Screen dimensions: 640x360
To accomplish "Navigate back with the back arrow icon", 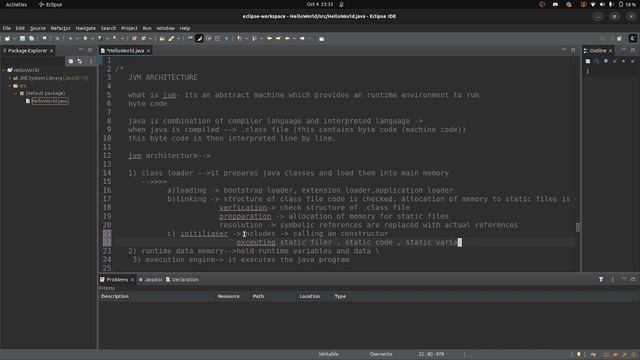I will pyautogui.click(x=287, y=38).
